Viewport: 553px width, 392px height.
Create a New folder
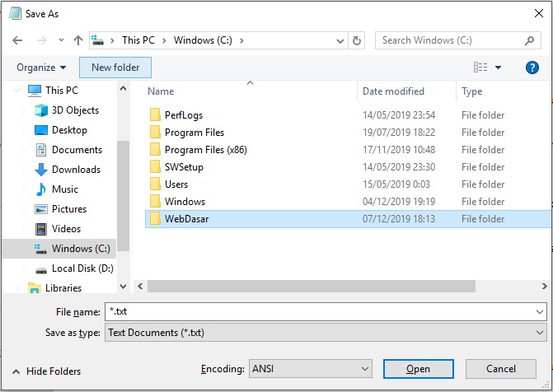coord(115,68)
